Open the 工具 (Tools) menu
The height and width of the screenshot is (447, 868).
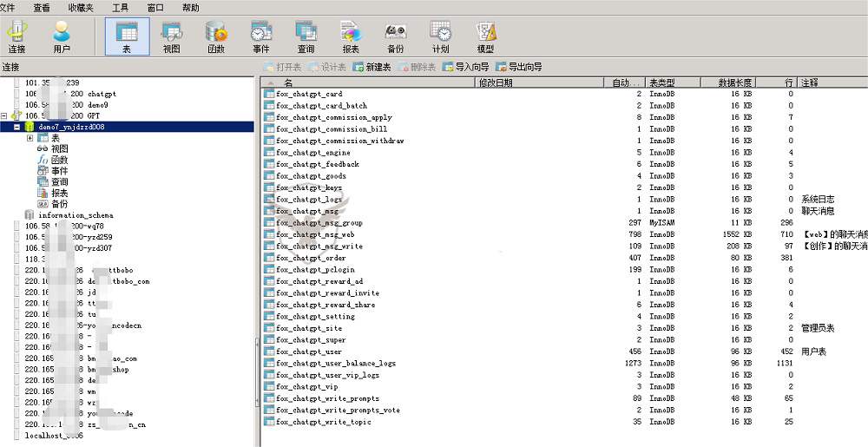pyautogui.click(x=121, y=7)
